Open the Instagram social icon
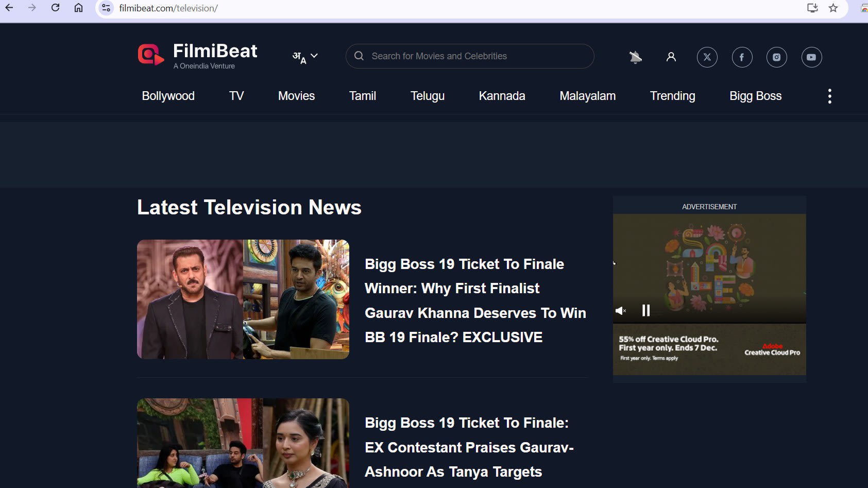 tap(776, 57)
